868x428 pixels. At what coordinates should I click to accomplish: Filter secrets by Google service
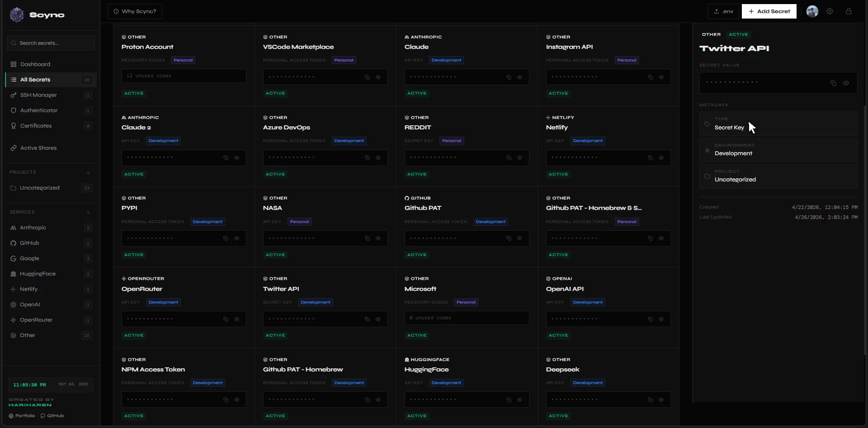click(x=51, y=258)
